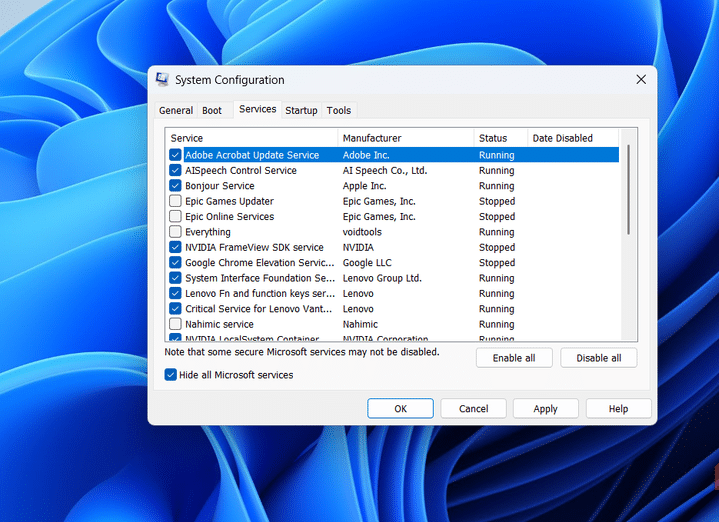Viewport: 719px width, 522px height.
Task: Apply the service changes
Action: click(x=546, y=409)
